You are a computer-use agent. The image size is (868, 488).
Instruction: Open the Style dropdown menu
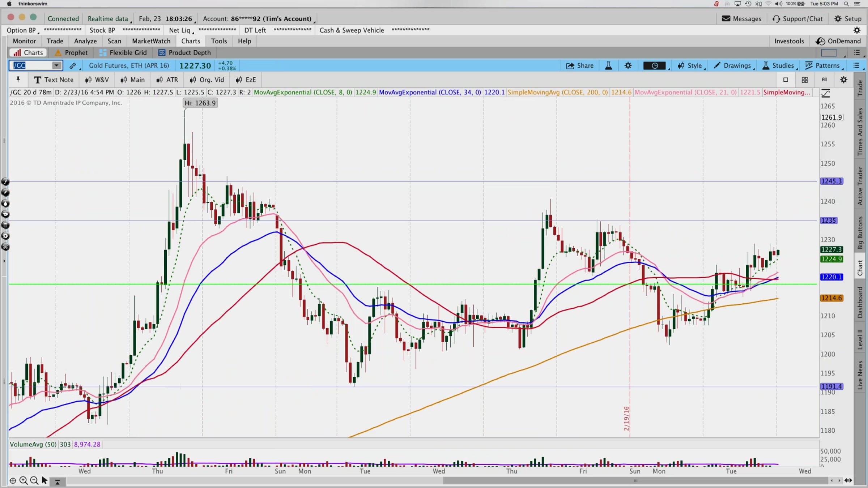point(691,65)
